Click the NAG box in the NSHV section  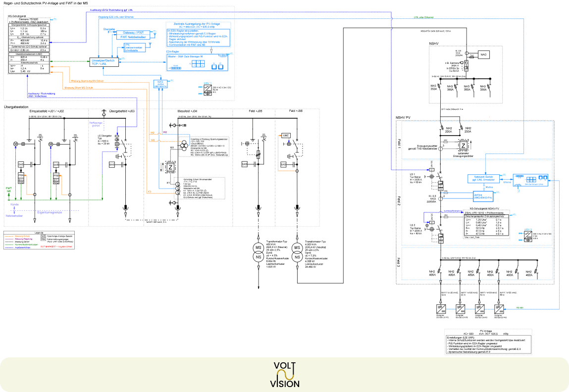[483, 54]
